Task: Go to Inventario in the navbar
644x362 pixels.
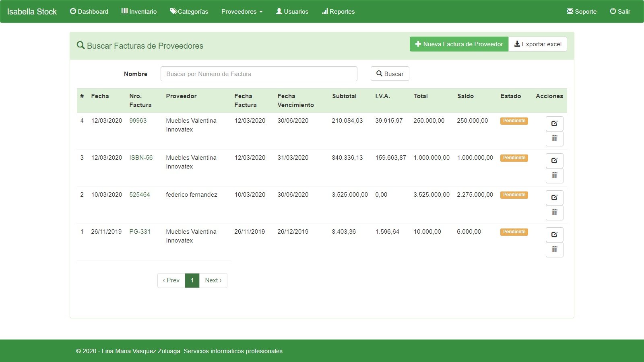Action: (139, 12)
